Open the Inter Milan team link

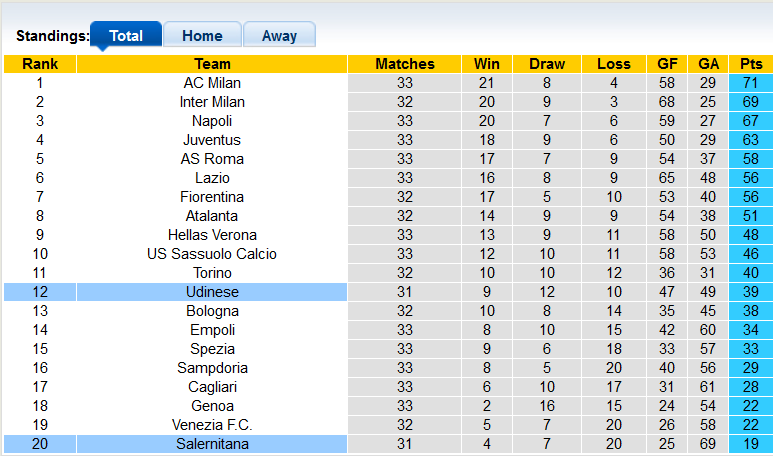click(x=212, y=102)
